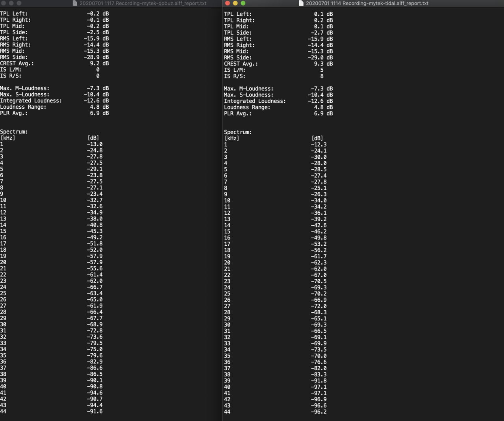The height and width of the screenshot is (421, 504).
Task: Click the 'TPL Right:' label in the tidal report
Action: (239, 20)
